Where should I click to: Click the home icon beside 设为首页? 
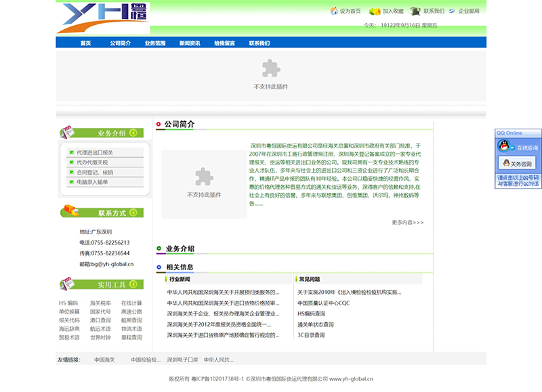pos(334,11)
